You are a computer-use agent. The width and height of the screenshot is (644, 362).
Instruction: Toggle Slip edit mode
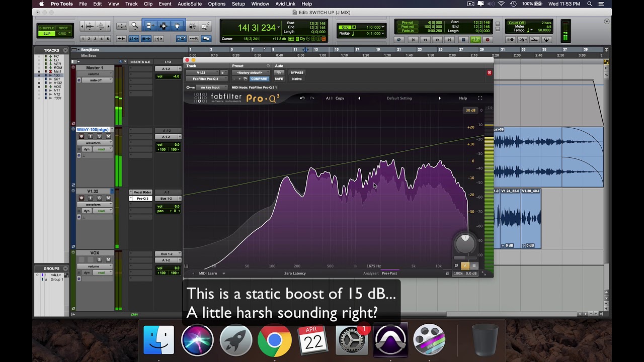pos(47,34)
